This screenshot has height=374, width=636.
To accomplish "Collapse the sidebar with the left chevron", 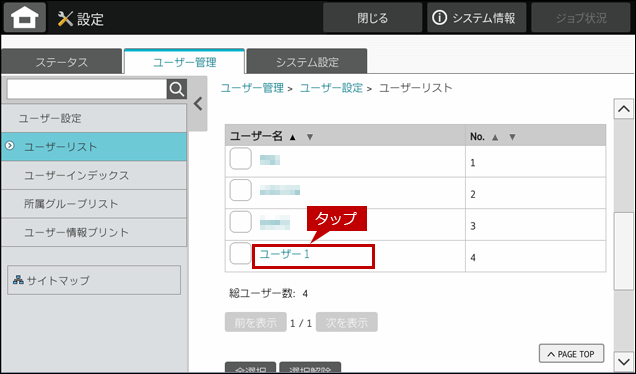I will [198, 104].
